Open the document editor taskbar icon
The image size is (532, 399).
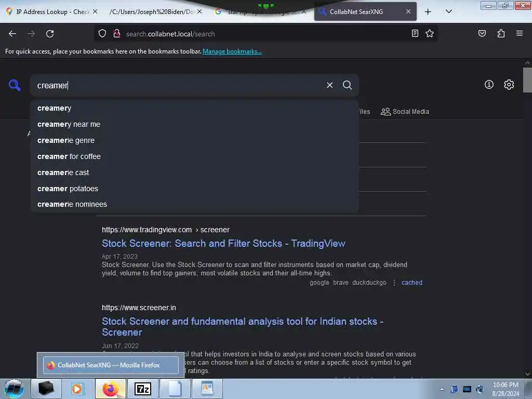207,389
